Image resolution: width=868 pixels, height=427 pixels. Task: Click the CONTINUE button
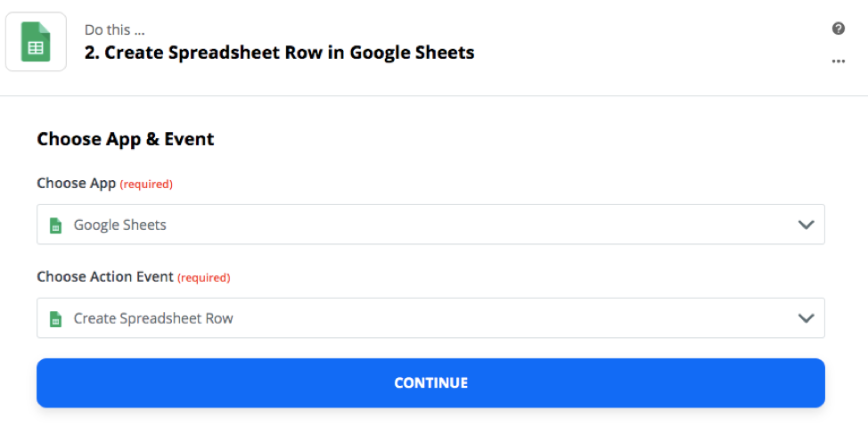pyautogui.click(x=430, y=382)
